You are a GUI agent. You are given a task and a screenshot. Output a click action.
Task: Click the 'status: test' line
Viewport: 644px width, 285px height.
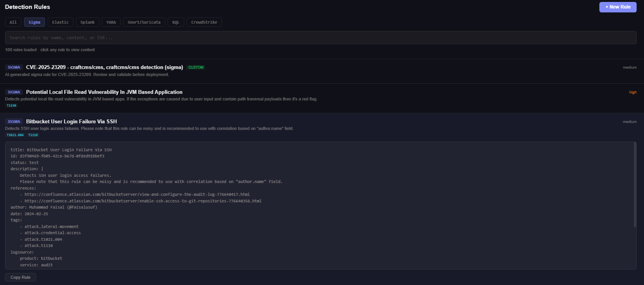pyautogui.click(x=24, y=162)
